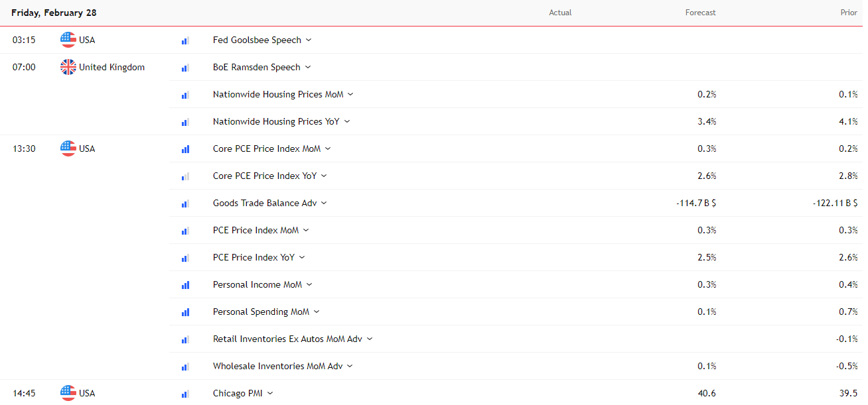Click the importance icon for Chicago PMI
The image size is (868, 405).
tap(185, 394)
